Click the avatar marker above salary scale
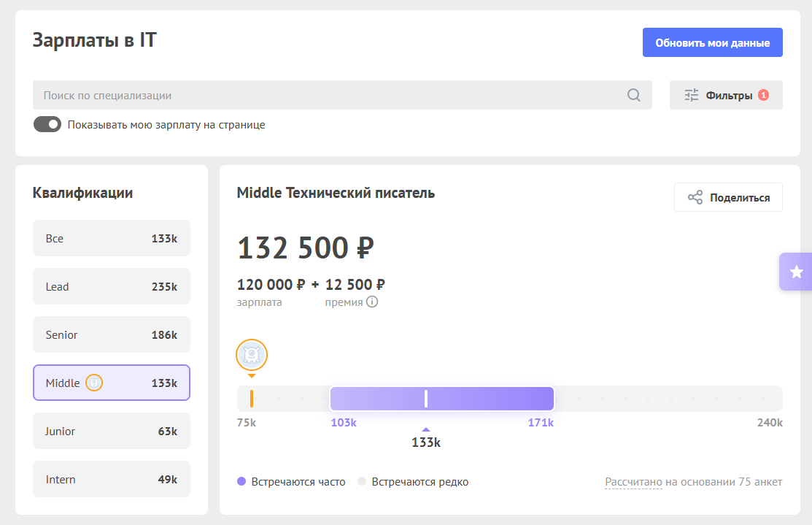 (x=252, y=356)
